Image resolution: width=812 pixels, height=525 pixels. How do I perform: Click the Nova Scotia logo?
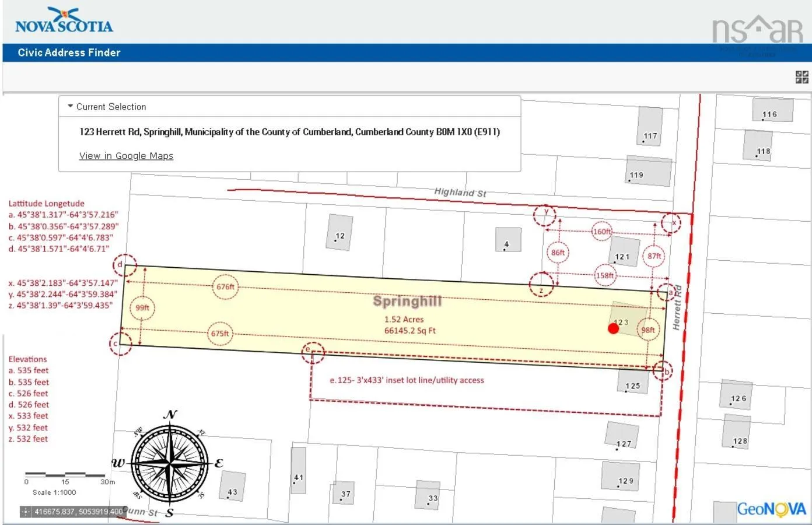[64, 21]
